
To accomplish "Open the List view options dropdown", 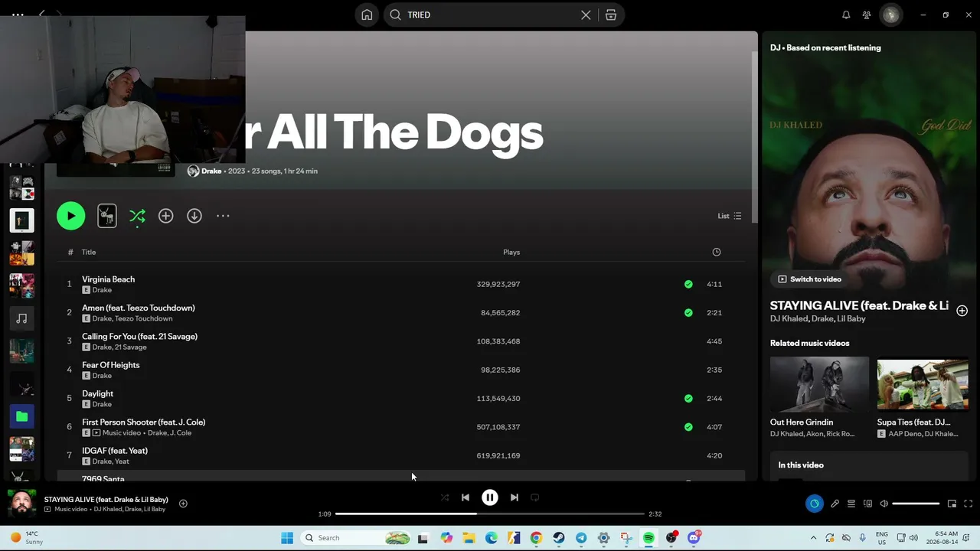I will pyautogui.click(x=729, y=216).
